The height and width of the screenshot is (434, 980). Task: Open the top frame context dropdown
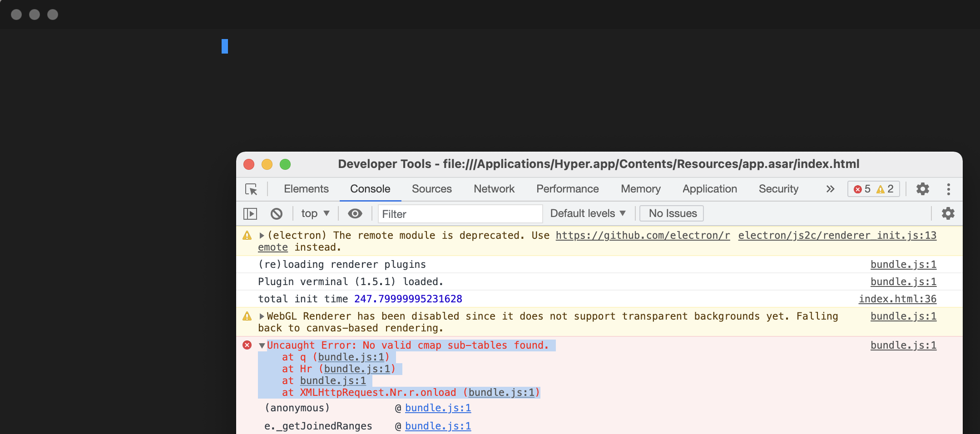coord(315,213)
